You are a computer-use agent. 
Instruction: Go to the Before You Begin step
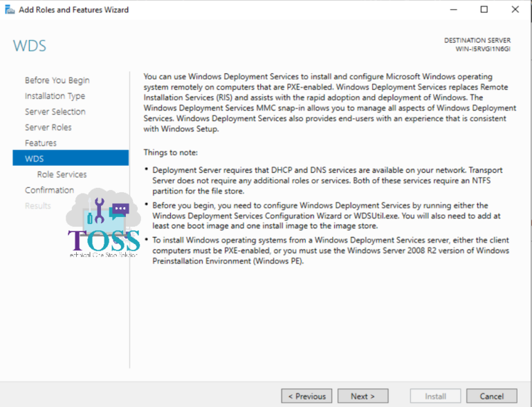[x=57, y=80]
